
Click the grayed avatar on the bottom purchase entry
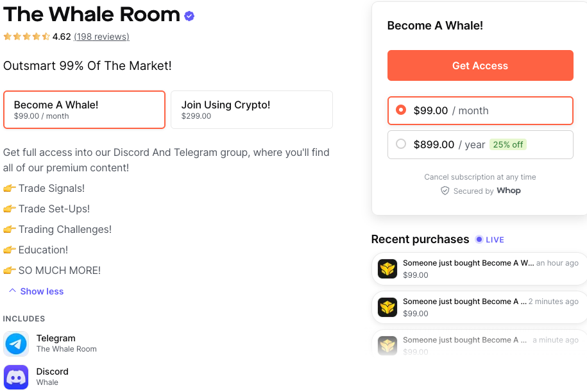pyautogui.click(x=387, y=345)
